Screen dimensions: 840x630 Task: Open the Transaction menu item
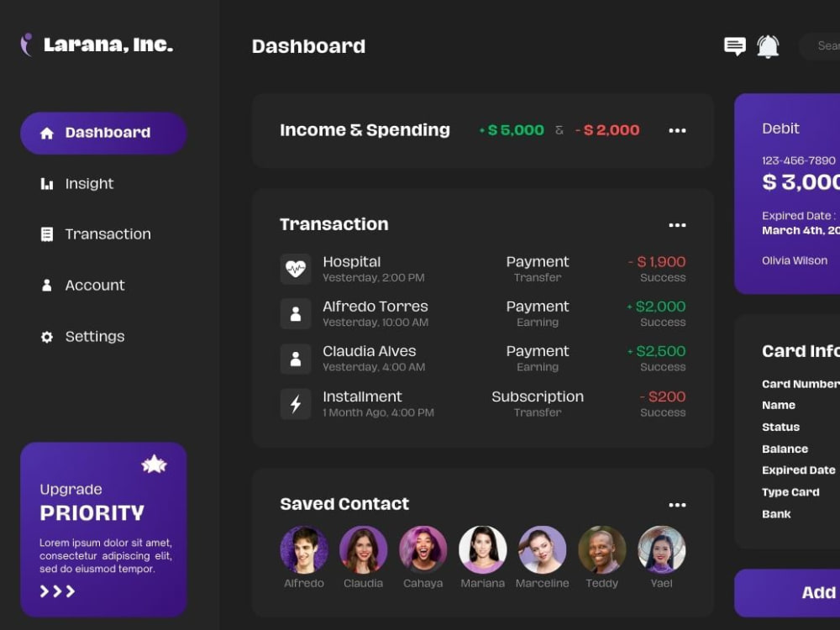[96, 234]
